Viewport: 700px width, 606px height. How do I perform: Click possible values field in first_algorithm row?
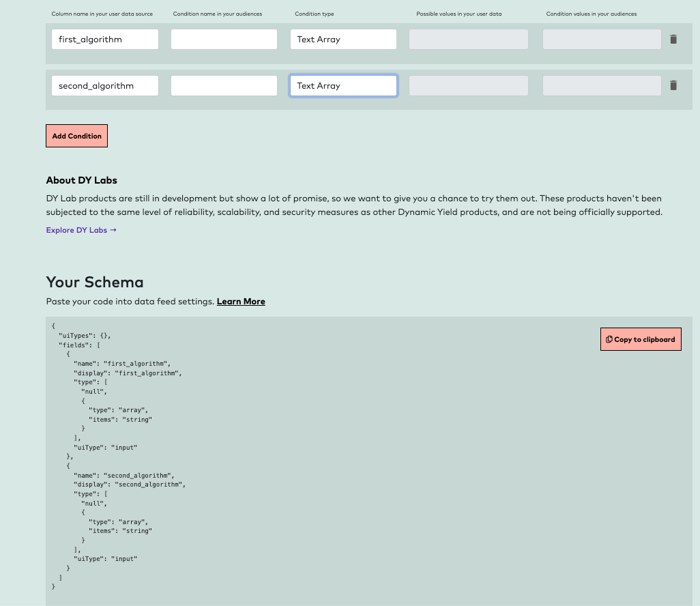click(469, 40)
